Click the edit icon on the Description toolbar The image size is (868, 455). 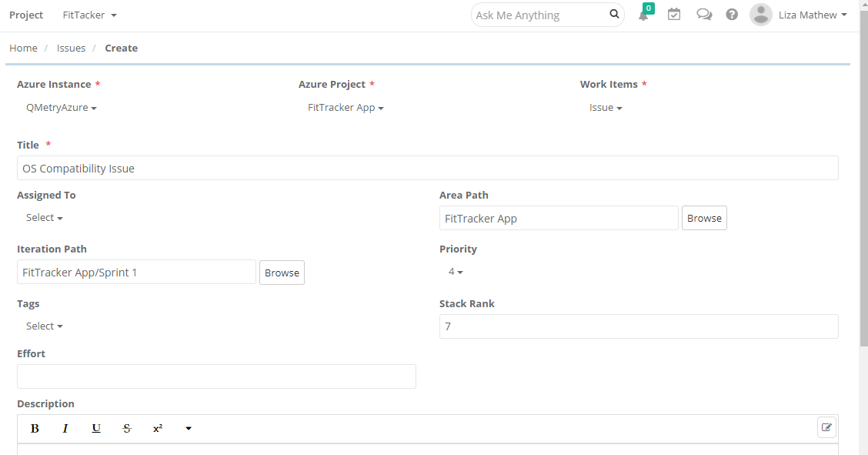[x=826, y=427]
